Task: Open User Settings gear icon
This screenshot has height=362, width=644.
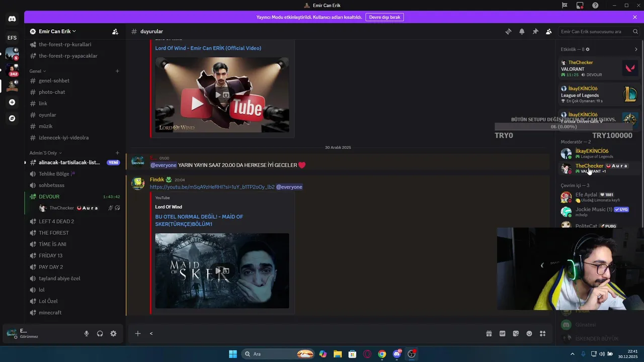Action: (113, 333)
